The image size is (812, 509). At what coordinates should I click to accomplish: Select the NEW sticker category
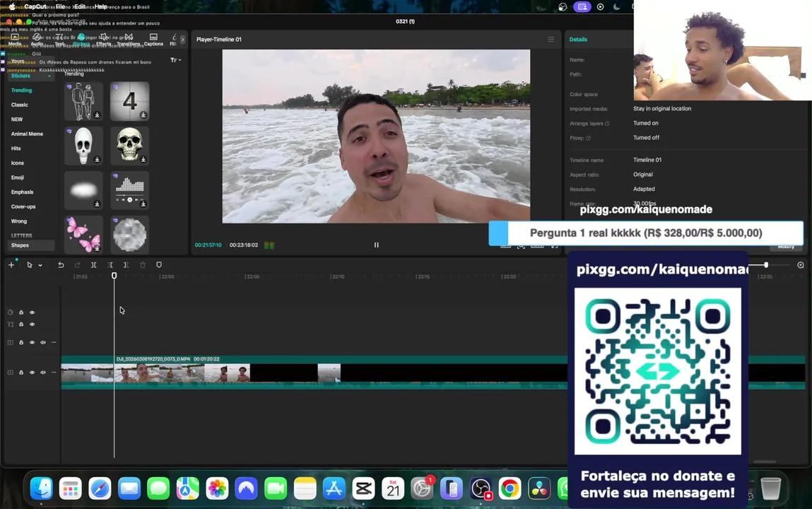click(17, 119)
